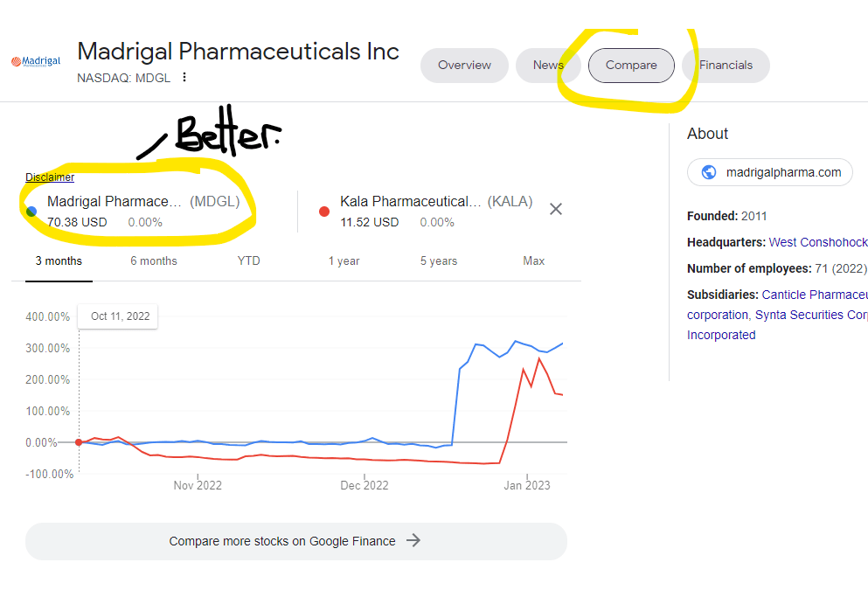Open the Disclaimer link
This screenshot has height=604, width=868.
(x=50, y=177)
